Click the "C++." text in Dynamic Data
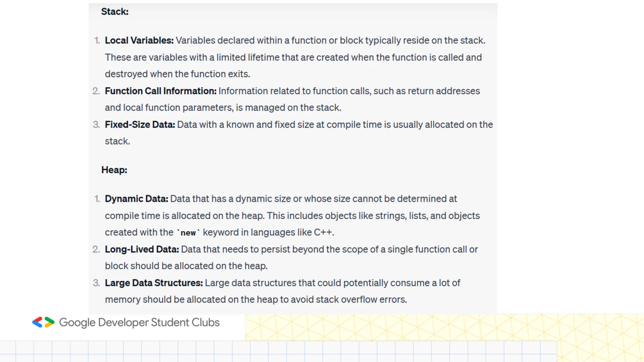The height and width of the screenshot is (362, 644). coord(324,233)
